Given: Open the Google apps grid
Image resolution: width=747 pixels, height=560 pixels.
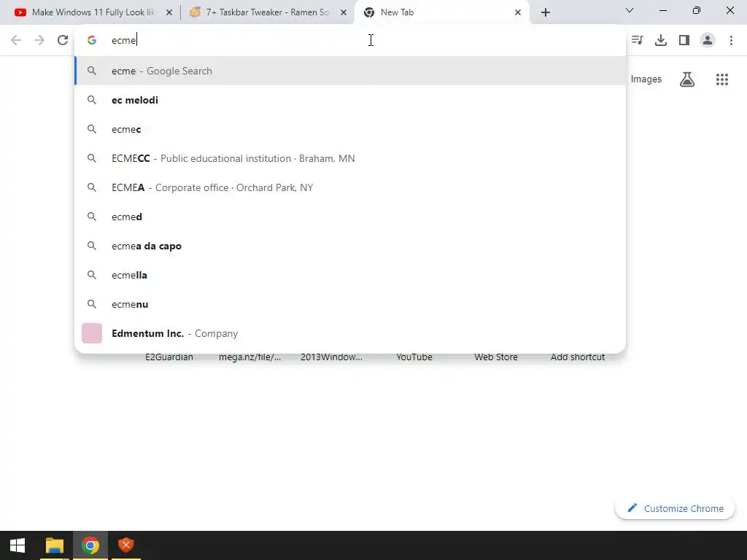Looking at the screenshot, I should click(721, 79).
